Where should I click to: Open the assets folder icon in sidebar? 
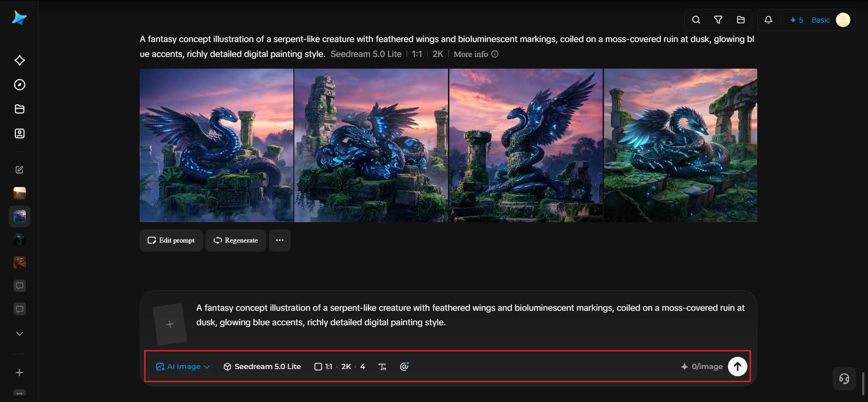pos(19,109)
